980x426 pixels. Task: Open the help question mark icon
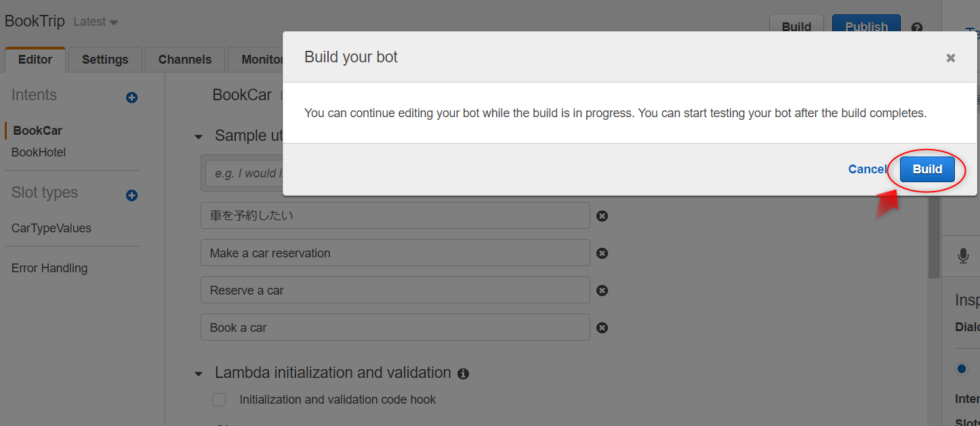[x=917, y=28]
